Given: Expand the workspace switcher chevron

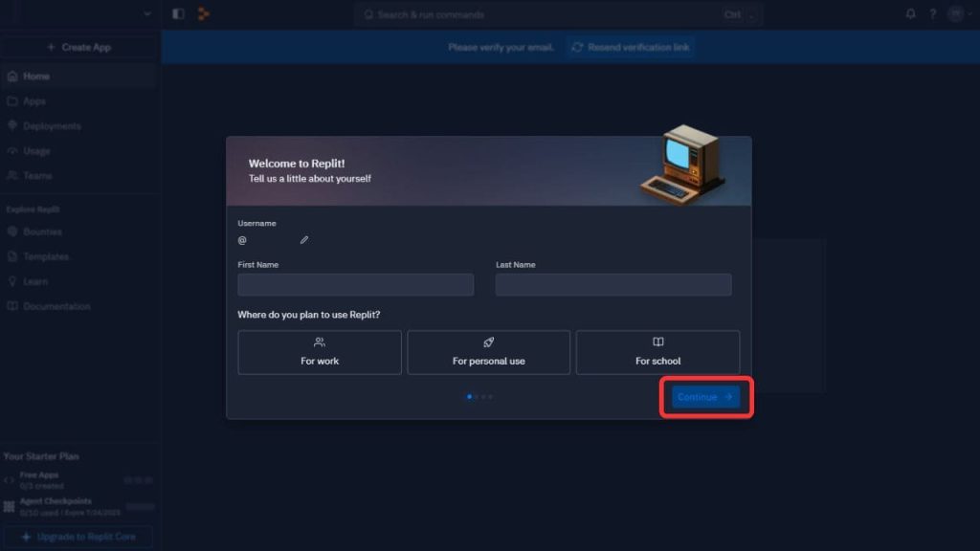Looking at the screenshot, I should [146, 13].
